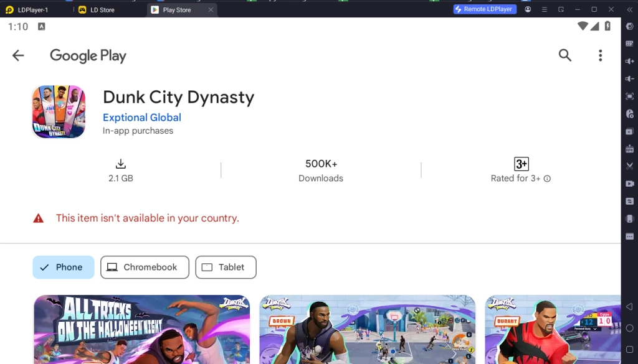Open the first Dunk City Dynasty screenshot
The width and height of the screenshot is (638, 364).
142,329
